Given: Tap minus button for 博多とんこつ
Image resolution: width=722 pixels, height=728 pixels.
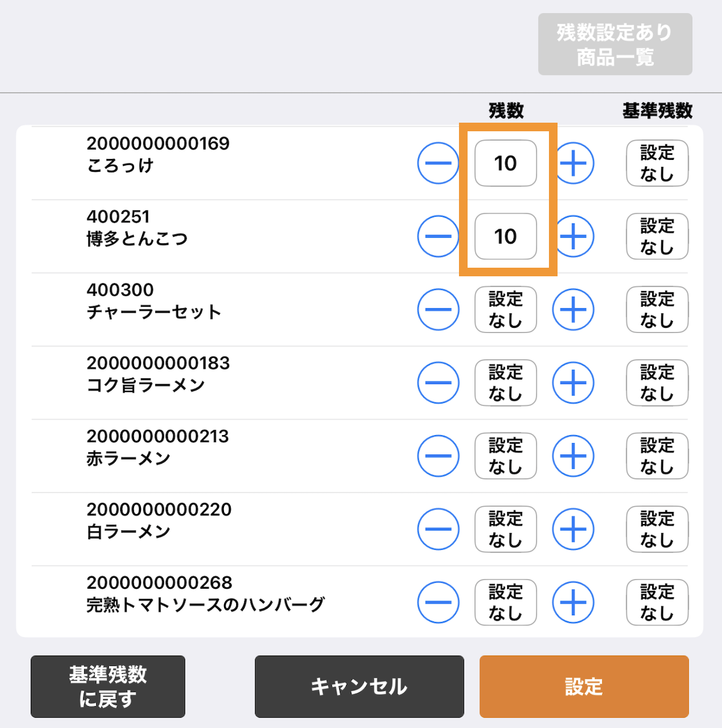Looking at the screenshot, I should point(438,236).
